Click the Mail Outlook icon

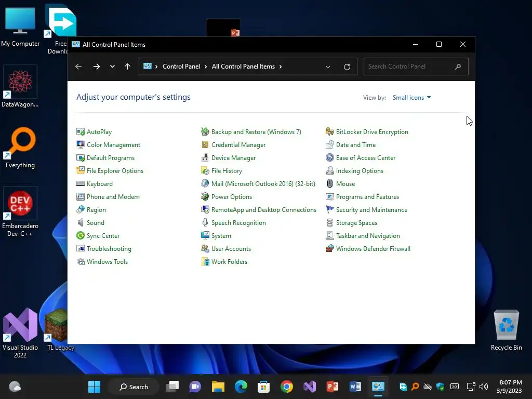click(x=205, y=183)
